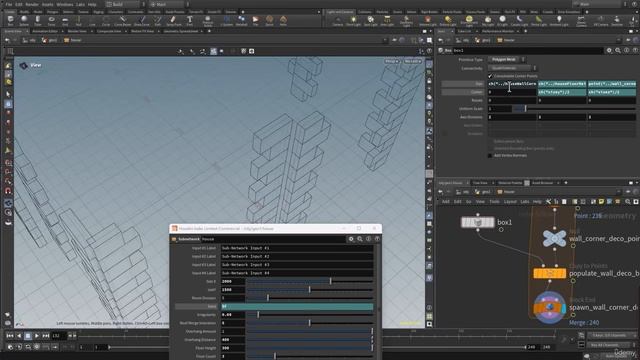The image size is (640, 360).
Task: Toggle Consolidate Corner Points checkbox
Action: click(x=490, y=76)
